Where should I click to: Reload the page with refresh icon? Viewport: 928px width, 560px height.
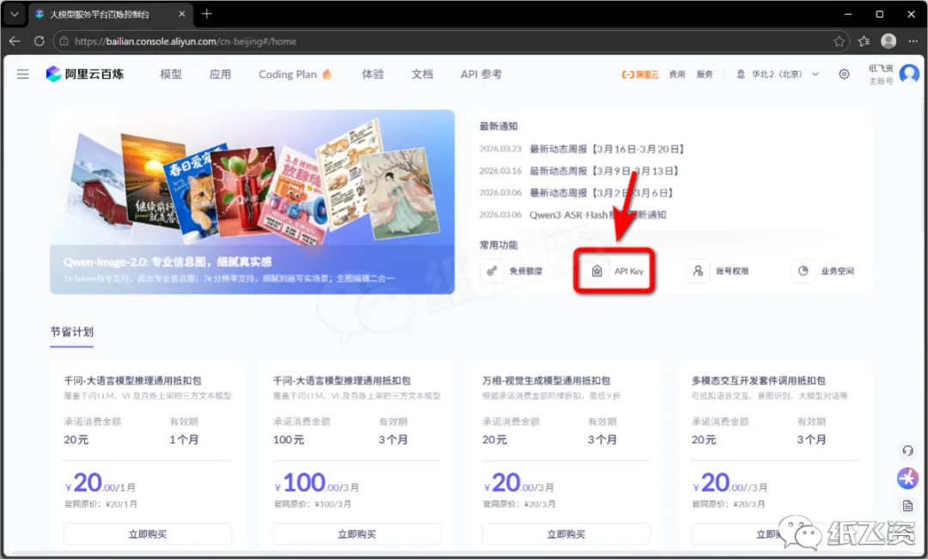[x=39, y=41]
